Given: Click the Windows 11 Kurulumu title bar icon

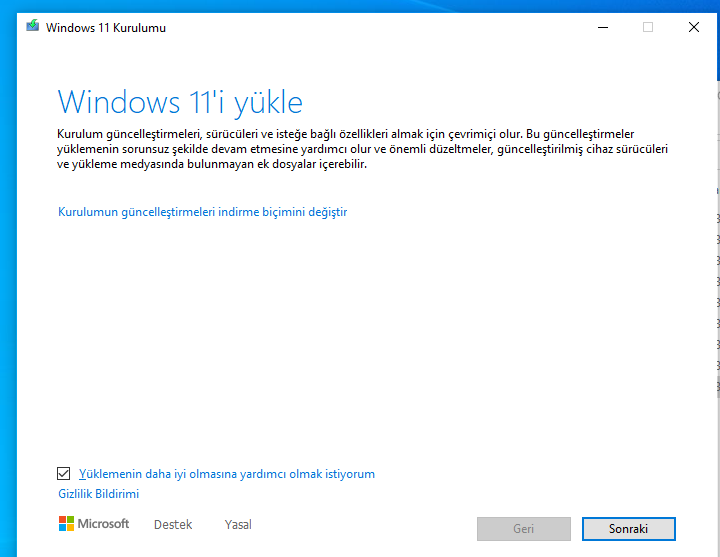Looking at the screenshot, I should (x=33, y=26).
